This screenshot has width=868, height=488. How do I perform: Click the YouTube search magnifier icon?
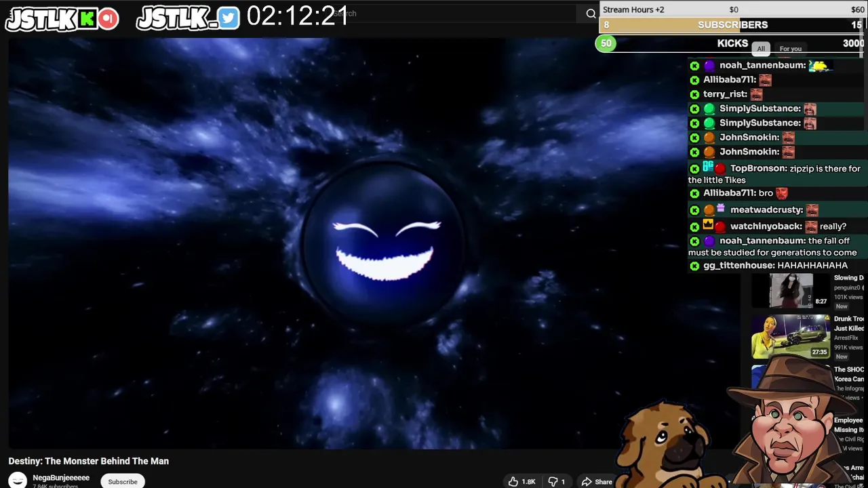point(591,13)
